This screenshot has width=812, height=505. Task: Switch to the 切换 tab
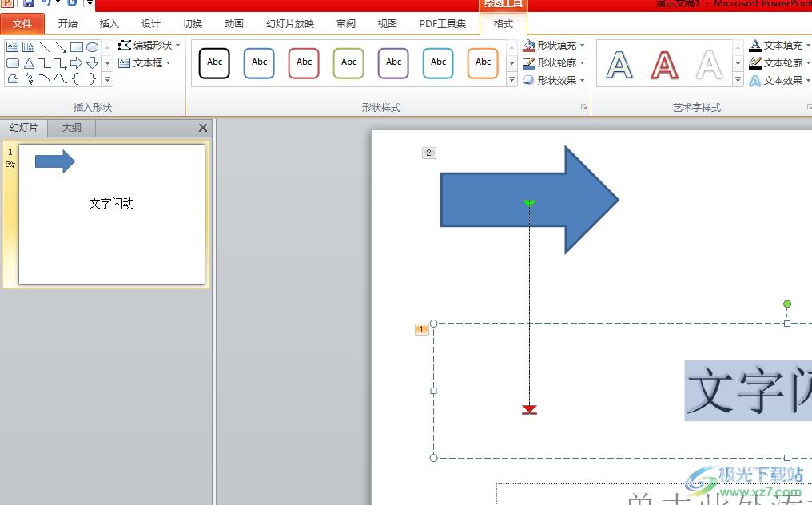[x=192, y=24]
